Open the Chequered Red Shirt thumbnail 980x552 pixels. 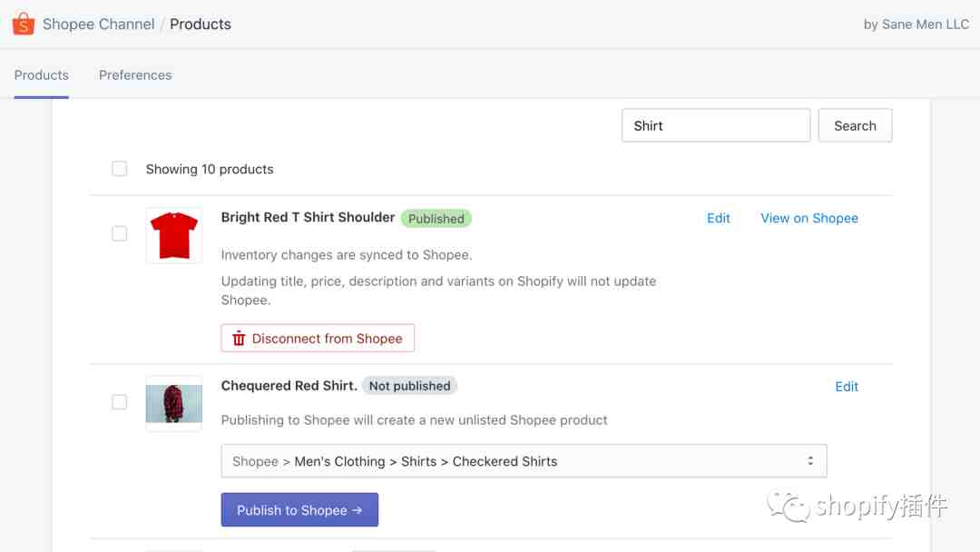click(173, 403)
